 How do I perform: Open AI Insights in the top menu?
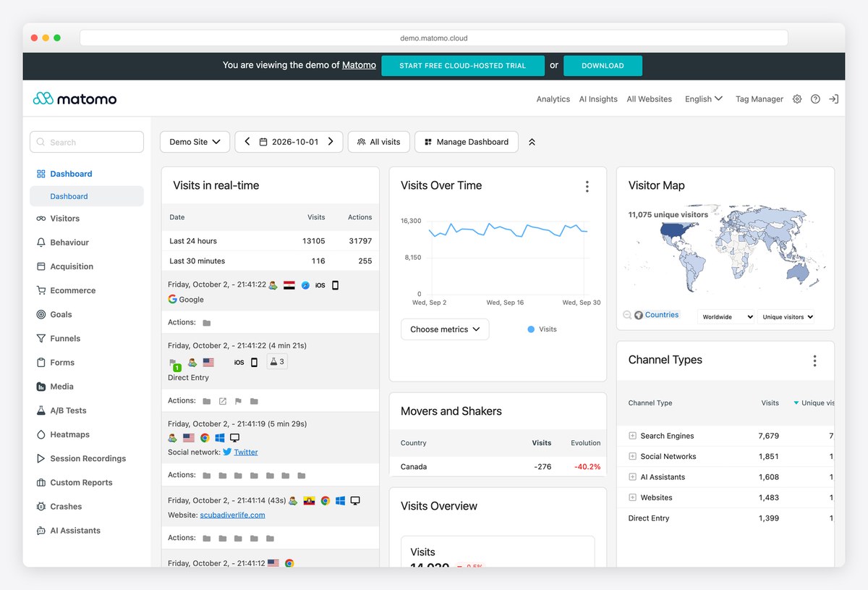[x=598, y=99]
